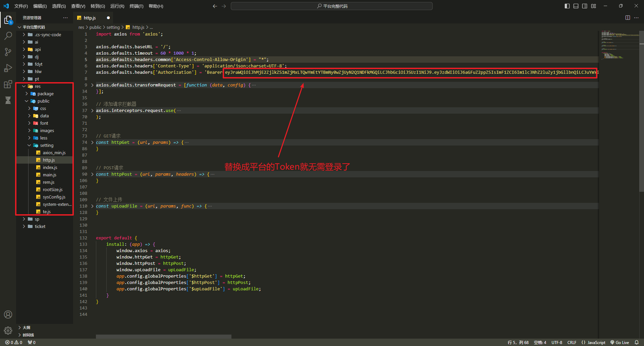
Task: Toggle the primary side bar layout icon
Action: [567, 6]
